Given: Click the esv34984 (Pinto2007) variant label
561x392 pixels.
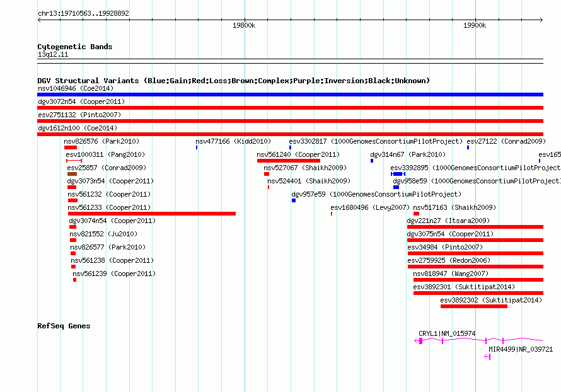Looking at the screenshot, I should click(x=445, y=247).
